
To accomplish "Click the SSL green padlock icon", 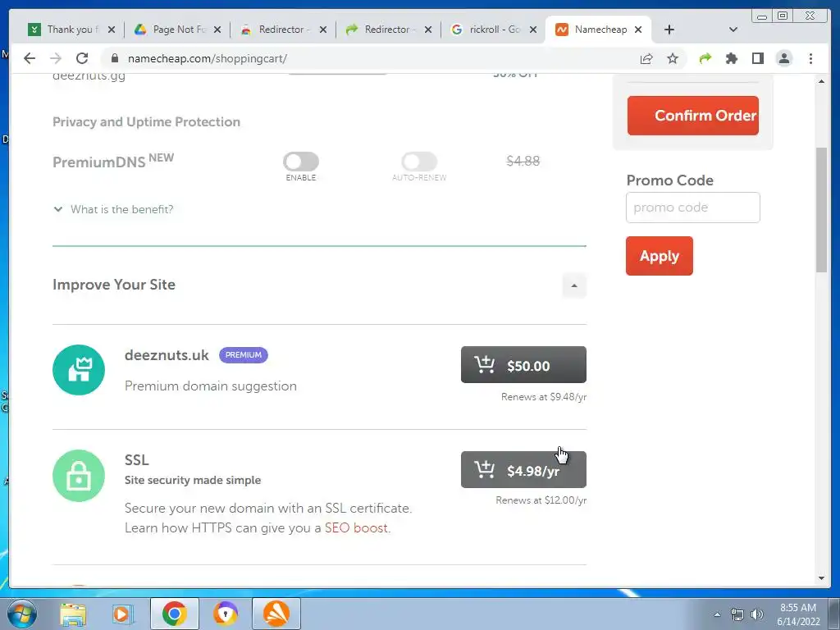I will point(79,476).
